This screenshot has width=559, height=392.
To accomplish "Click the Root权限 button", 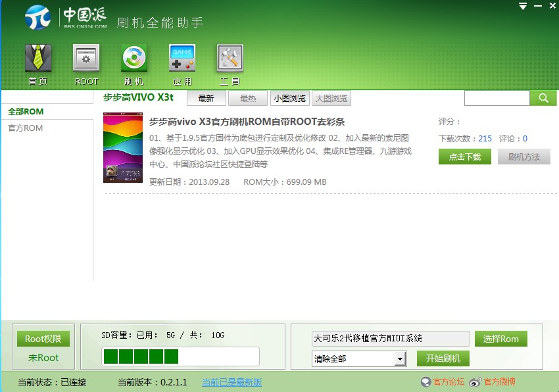I will click(x=43, y=339).
